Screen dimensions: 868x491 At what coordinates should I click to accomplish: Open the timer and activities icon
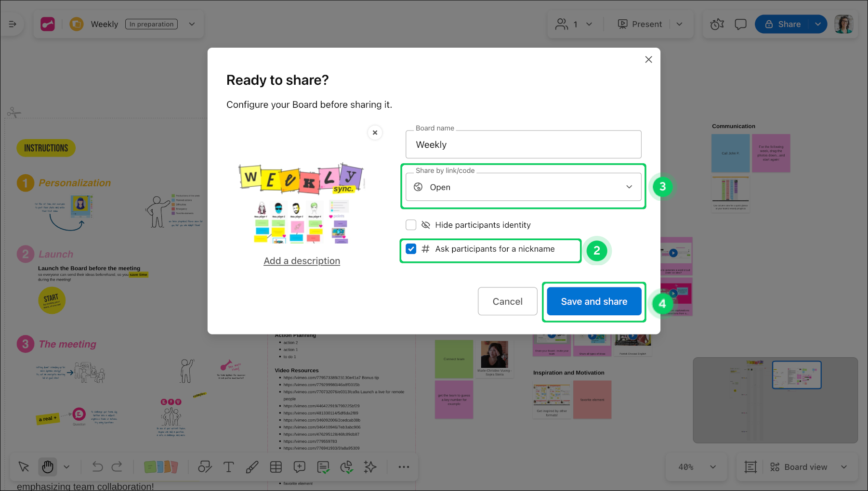[717, 24]
